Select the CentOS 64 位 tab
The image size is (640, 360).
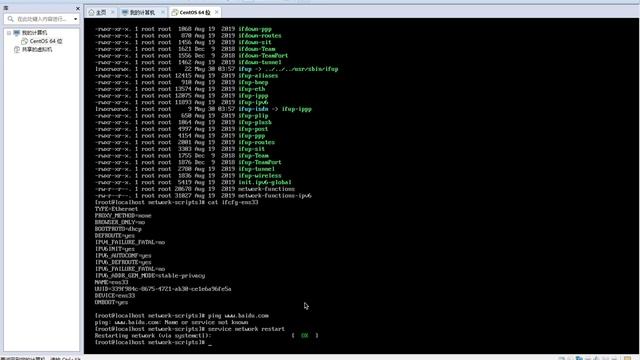click(195, 13)
